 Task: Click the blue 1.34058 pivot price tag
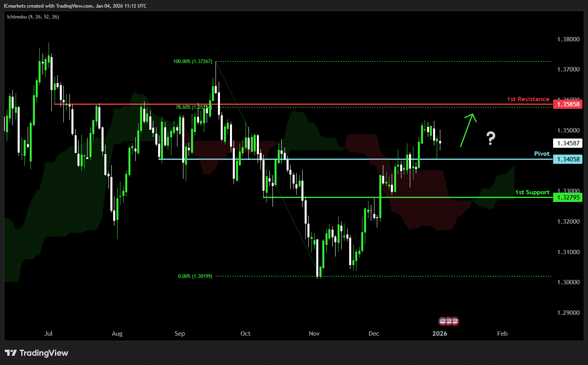(x=567, y=159)
